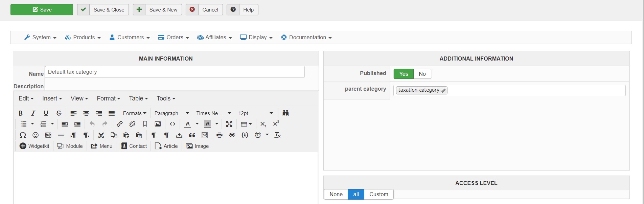This screenshot has height=204, width=644.
Task: Set Published to No
Action: pos(422,74)
